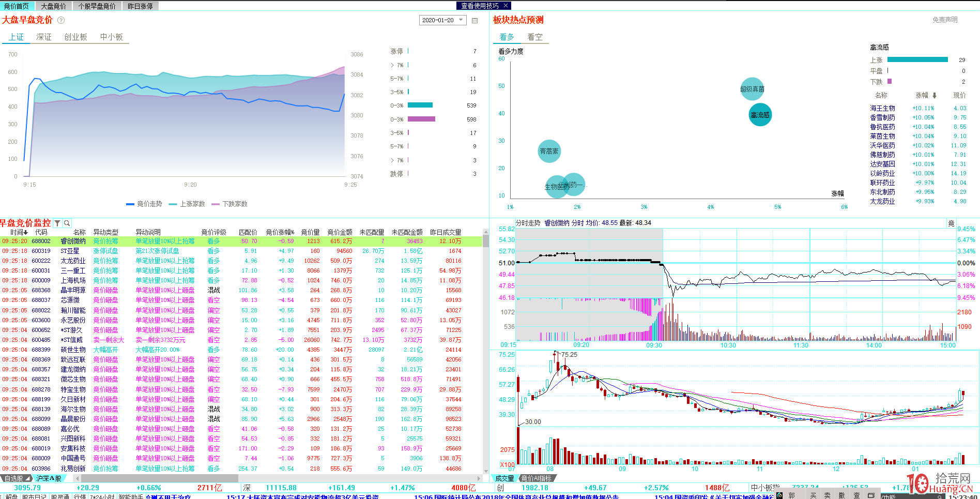Image resolution: width=980 pixels, height=499 pixels.
Task: Click the 卖 sell button in trade bar
Action: (828, 495)
